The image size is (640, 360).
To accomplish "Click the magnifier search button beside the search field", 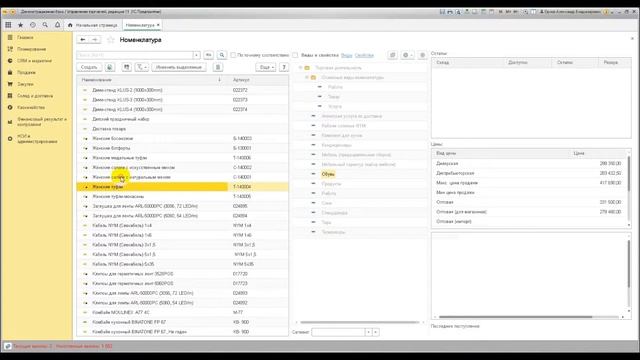I will pyautogui.click(x=222, y=55).
